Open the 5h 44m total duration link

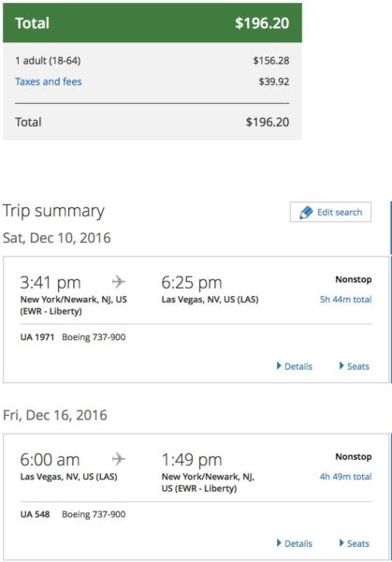click(345, 300)
